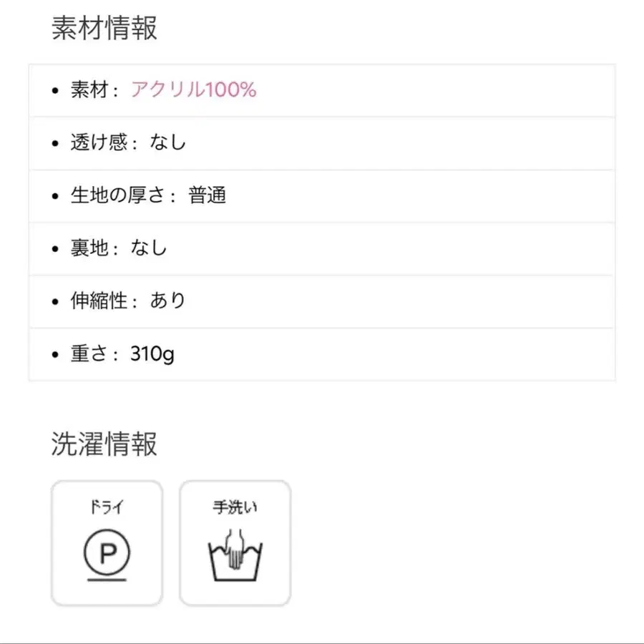
Task: Click the なし value for 透け感
Action: [168, 142]
